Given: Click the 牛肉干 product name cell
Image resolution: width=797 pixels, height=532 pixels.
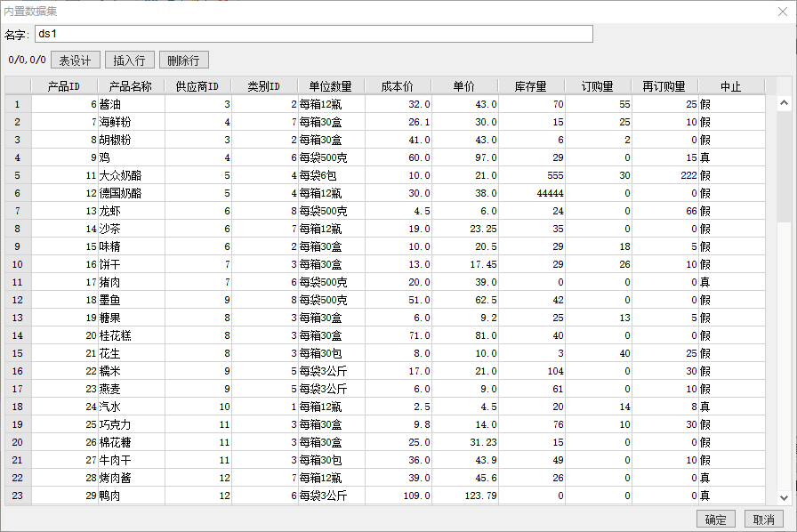Looking at the screenshot, I should (131, 460).
